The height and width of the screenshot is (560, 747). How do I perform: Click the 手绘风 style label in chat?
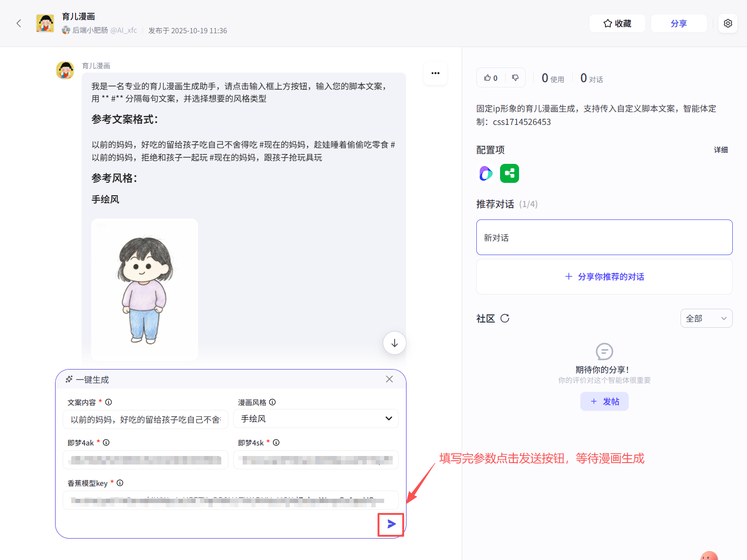(105, 199)
